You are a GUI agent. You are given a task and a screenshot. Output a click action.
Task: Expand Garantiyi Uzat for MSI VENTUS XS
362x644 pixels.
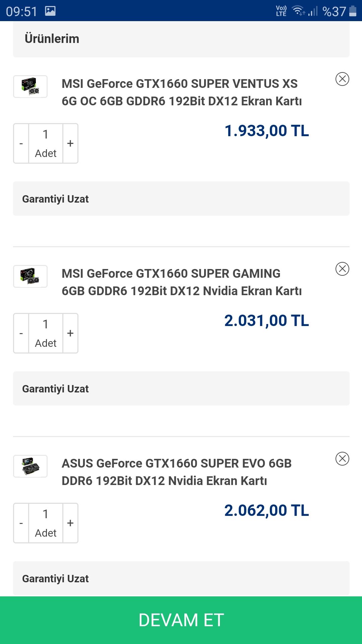181,199
